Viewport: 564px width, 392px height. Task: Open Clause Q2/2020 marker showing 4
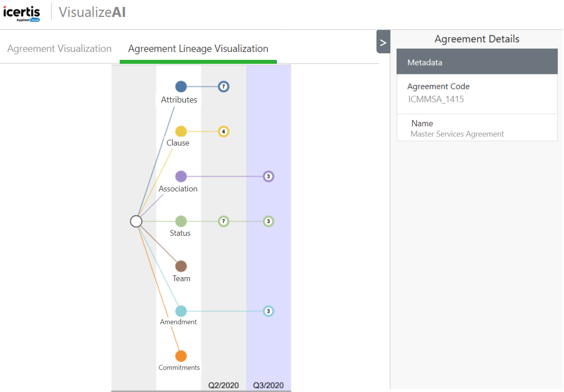[x=223, y=132]
